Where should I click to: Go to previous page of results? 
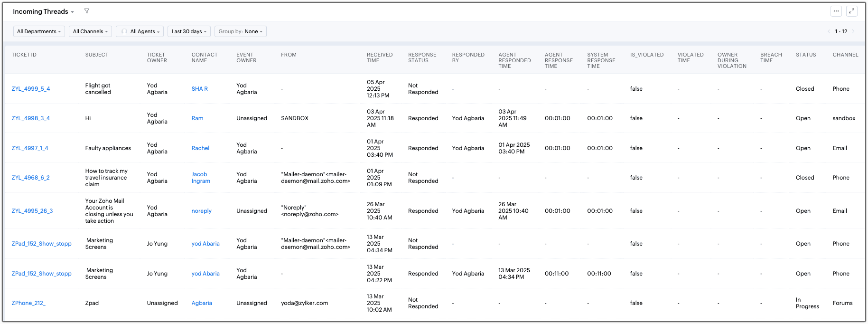click(829, 32)
